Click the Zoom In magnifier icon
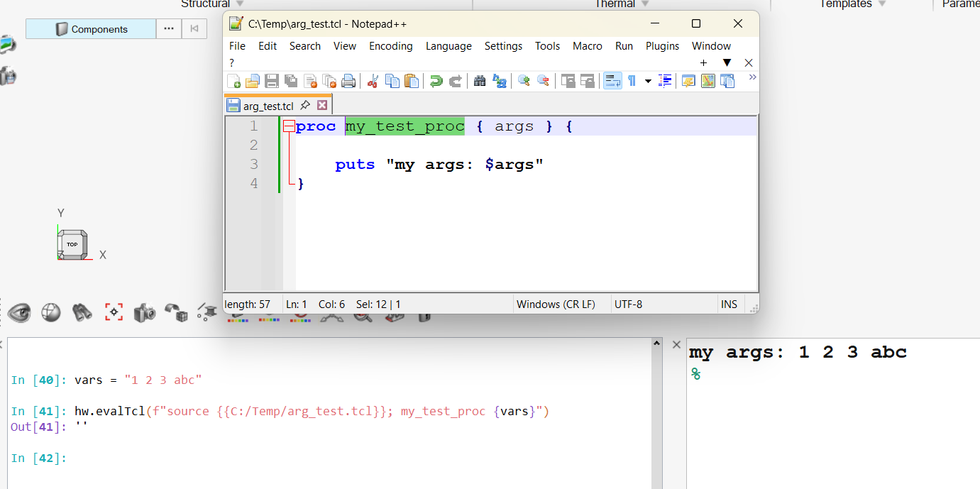This screenshot has height=489, width=980. [524, 81]
